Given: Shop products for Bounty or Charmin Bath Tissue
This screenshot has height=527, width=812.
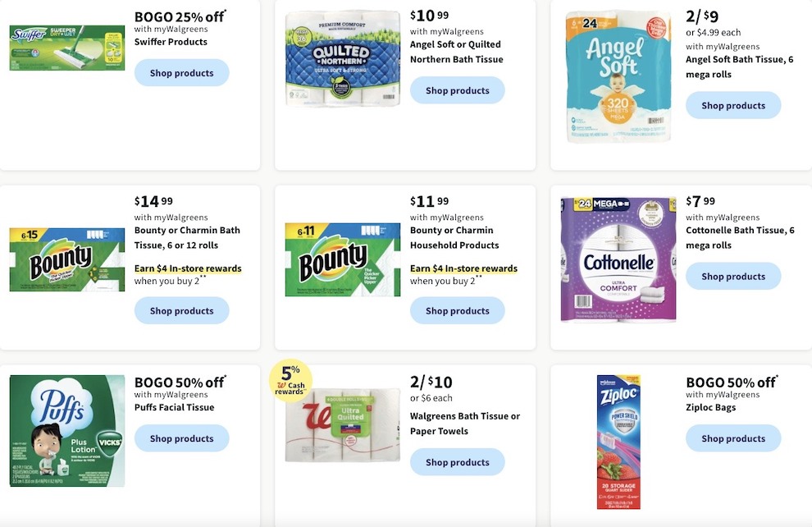Looking at the screenshot, I should tap(182, 310).
